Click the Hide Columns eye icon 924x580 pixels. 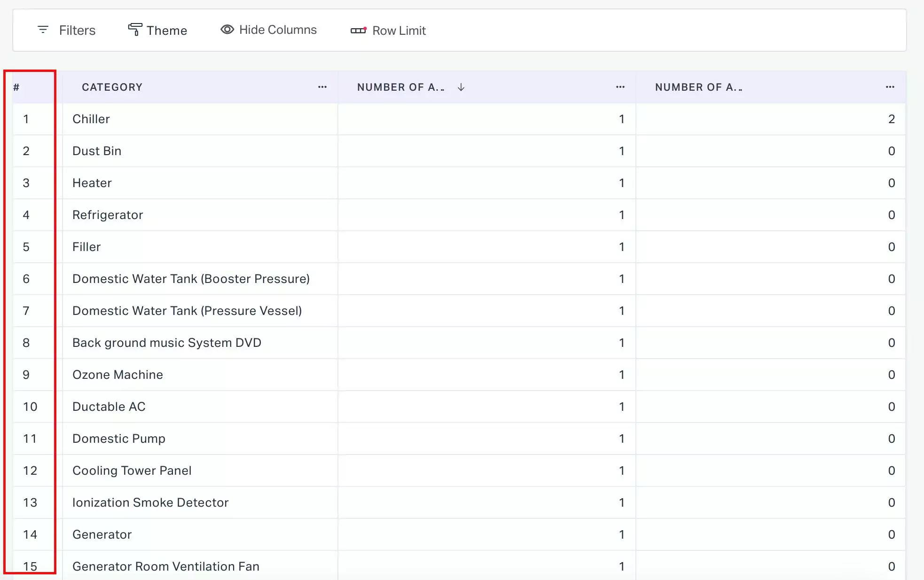(x=227, y=30)
